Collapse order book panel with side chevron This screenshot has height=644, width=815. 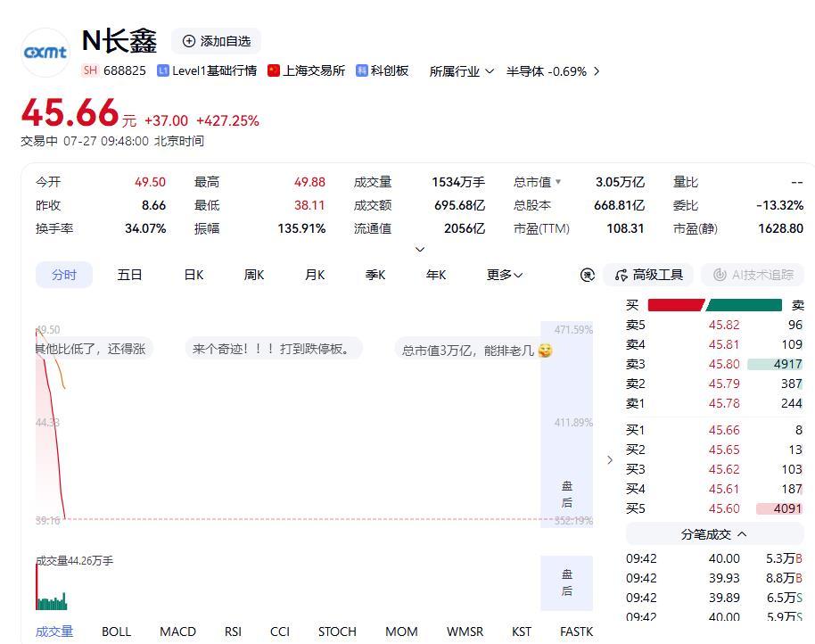pos(610,460)
